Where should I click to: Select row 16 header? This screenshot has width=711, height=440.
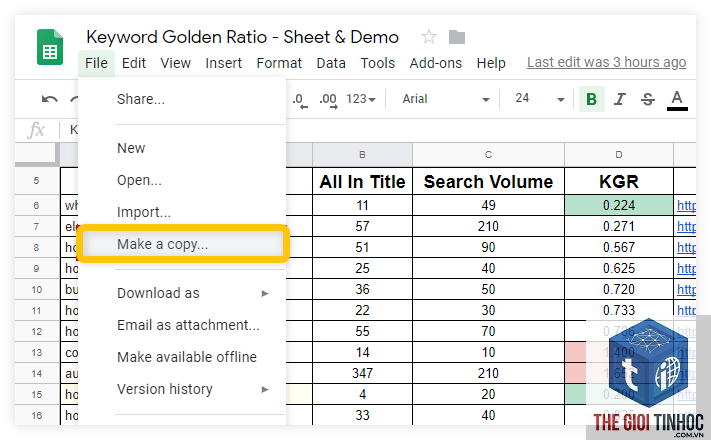click(37, 415)
